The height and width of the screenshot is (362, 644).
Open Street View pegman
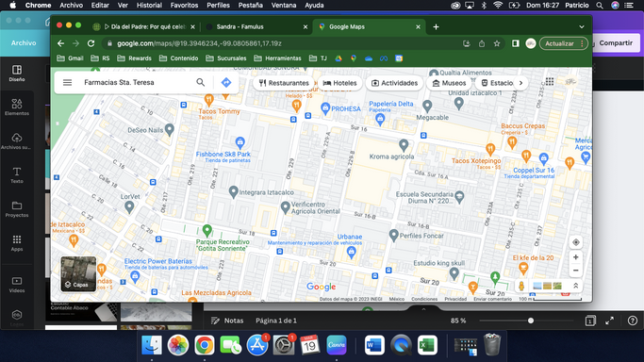[521, 286]
